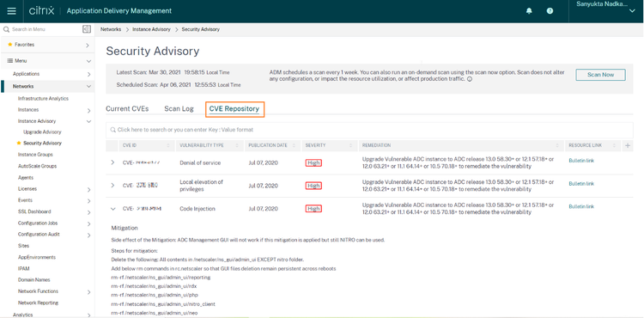Expand Applications in the sidebar
The image size is (644, 318).
coord(88,75)
